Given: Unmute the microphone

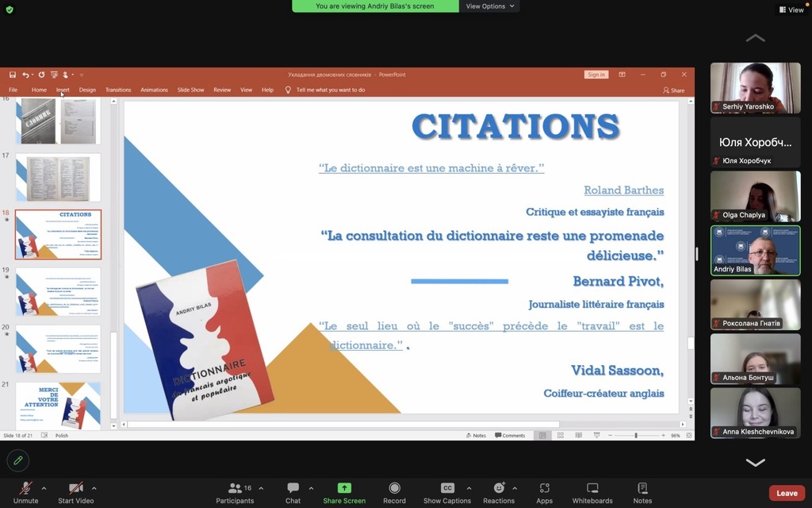Looking at the screenshot, I should 25,493.
